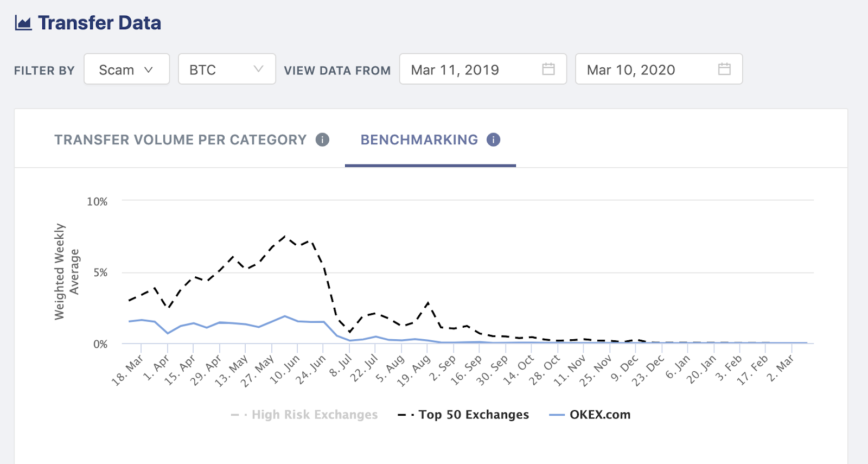Screen dimensions: 868x464
Task: Toggle Top 50 Exchanges legend series
Action: click(x=473, y=415)
